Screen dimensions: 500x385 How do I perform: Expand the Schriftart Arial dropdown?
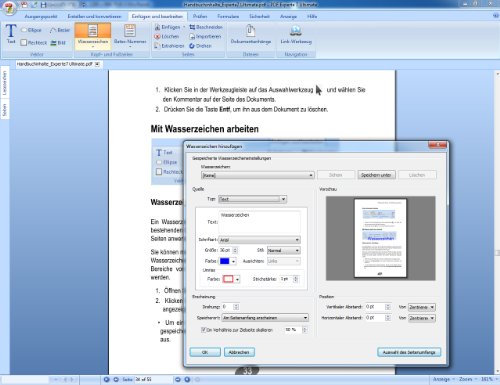(x=297, y=240)
